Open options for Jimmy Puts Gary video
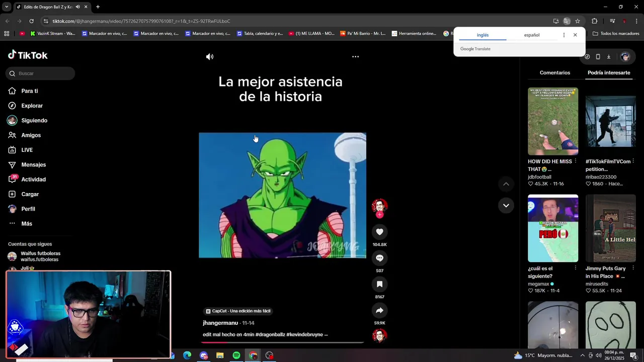This screenshot has height=362, width=644. 633,268
